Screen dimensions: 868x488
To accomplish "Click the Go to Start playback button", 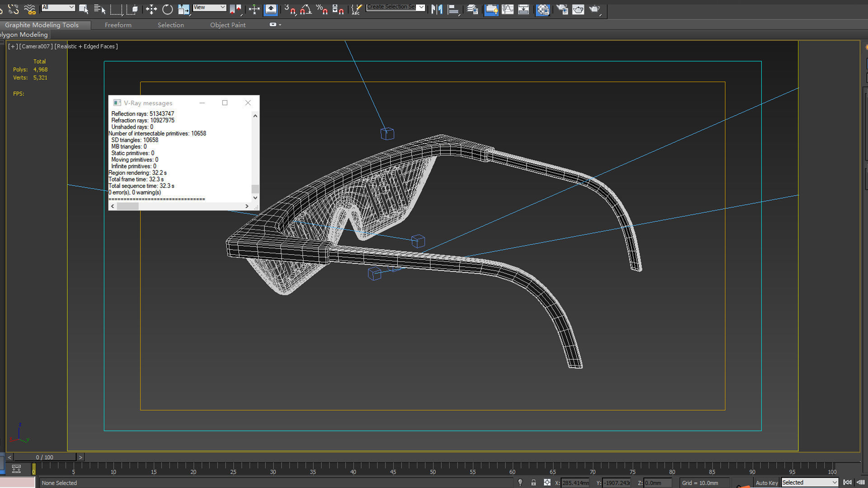I will pyautogui.click(x=848, y=483).
